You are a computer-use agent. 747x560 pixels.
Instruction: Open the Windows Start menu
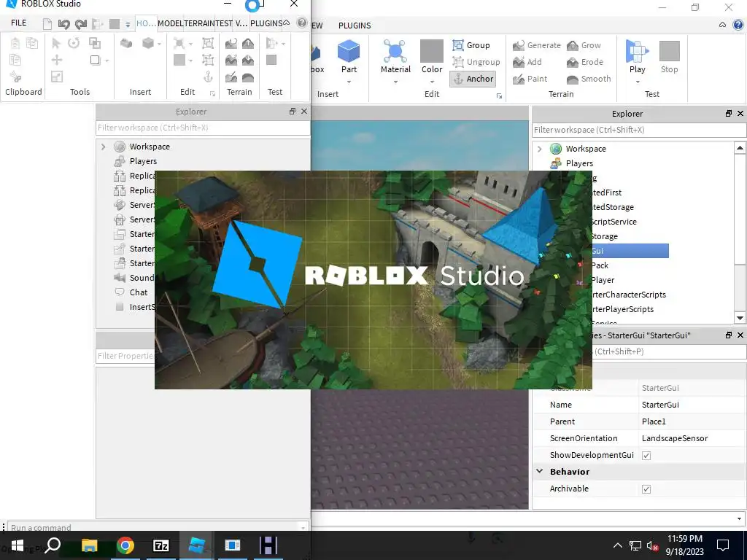point(18,545)
